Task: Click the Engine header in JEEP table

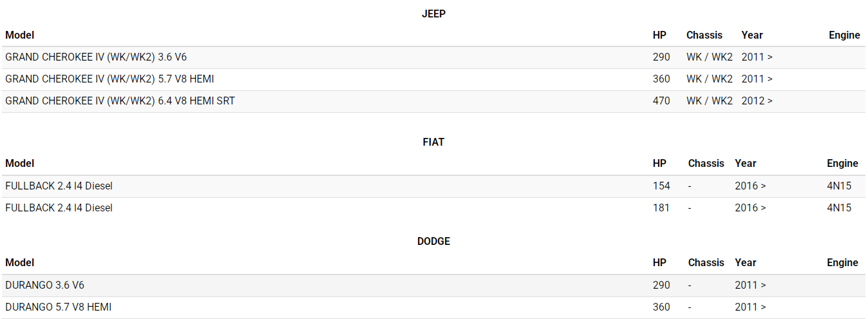Action: (844, 35)
